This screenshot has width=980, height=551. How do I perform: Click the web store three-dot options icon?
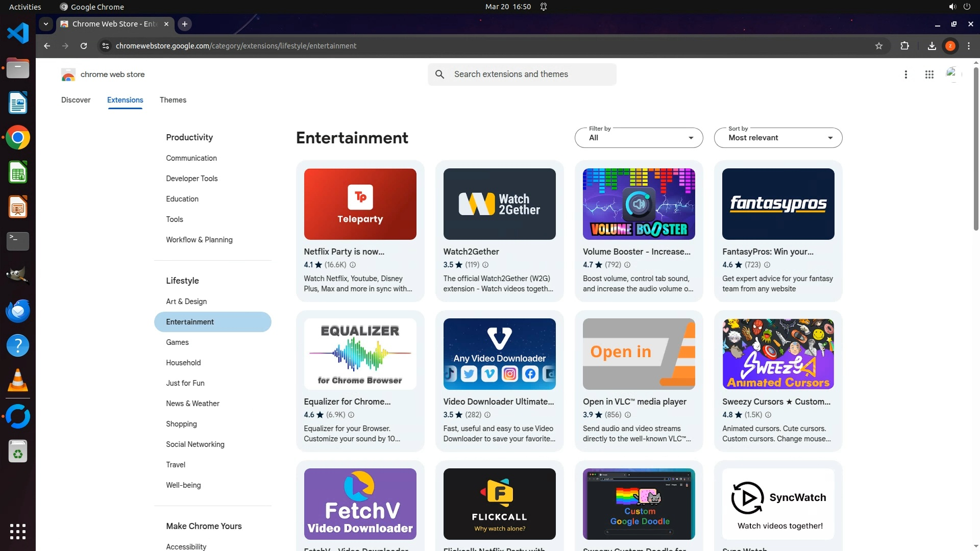(905, 74)
